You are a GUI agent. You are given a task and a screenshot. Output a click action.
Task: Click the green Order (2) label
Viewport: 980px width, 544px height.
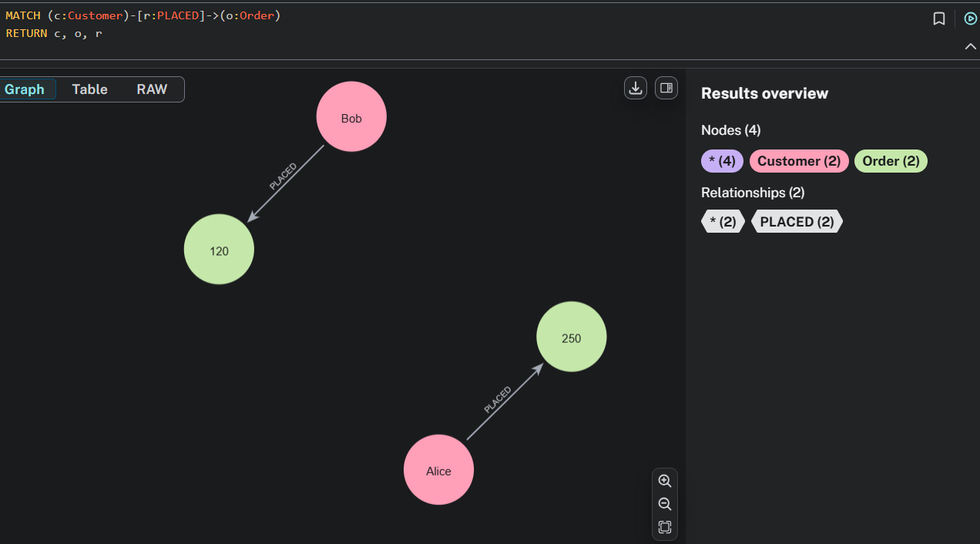(x=891, y=161)
